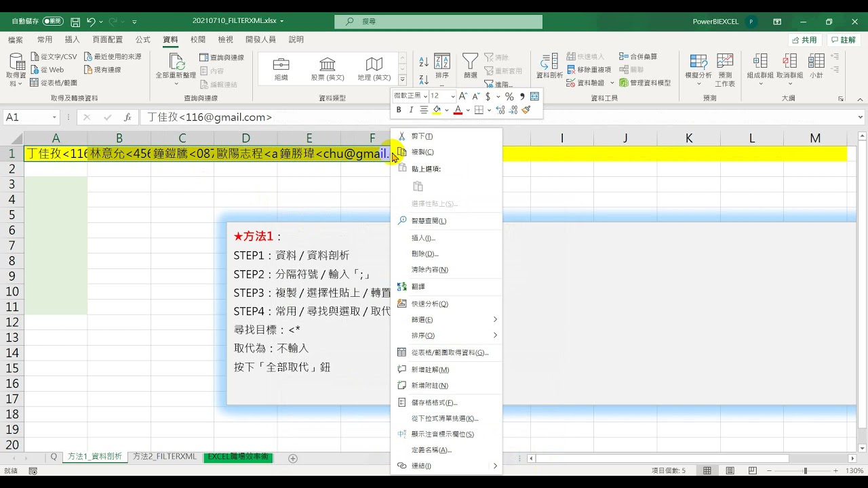Increase font size in mini toolbar
The height and width of the screenshot is (488, 868).
463,96
